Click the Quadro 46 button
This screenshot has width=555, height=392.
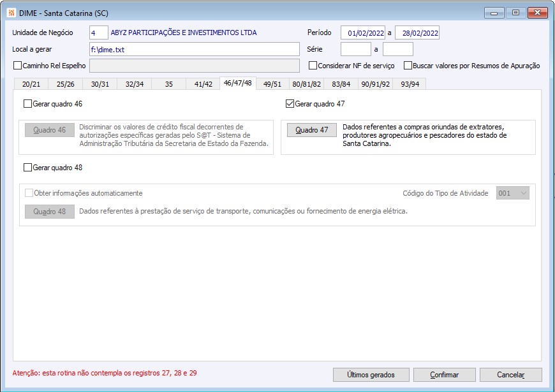[50, 130]
